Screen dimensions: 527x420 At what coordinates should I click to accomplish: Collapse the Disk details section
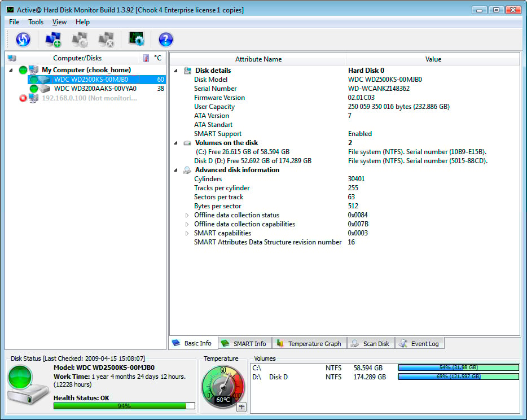[175, 71]
